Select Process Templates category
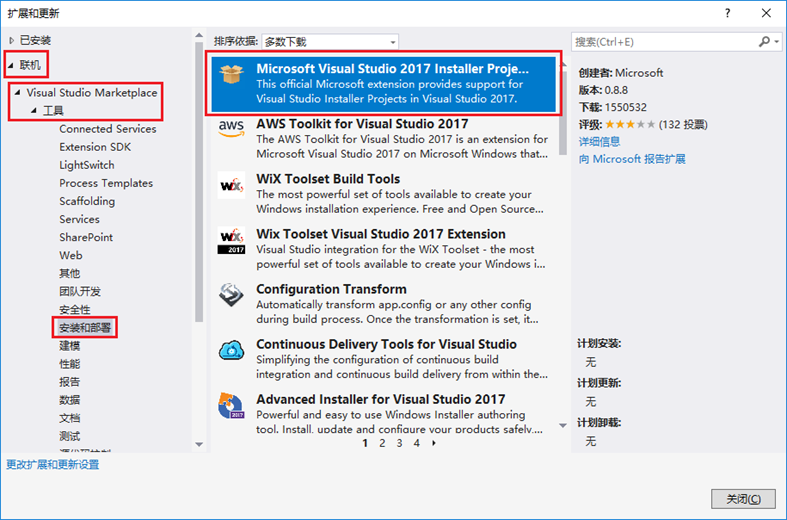The image size is (787, 520). 106,183
